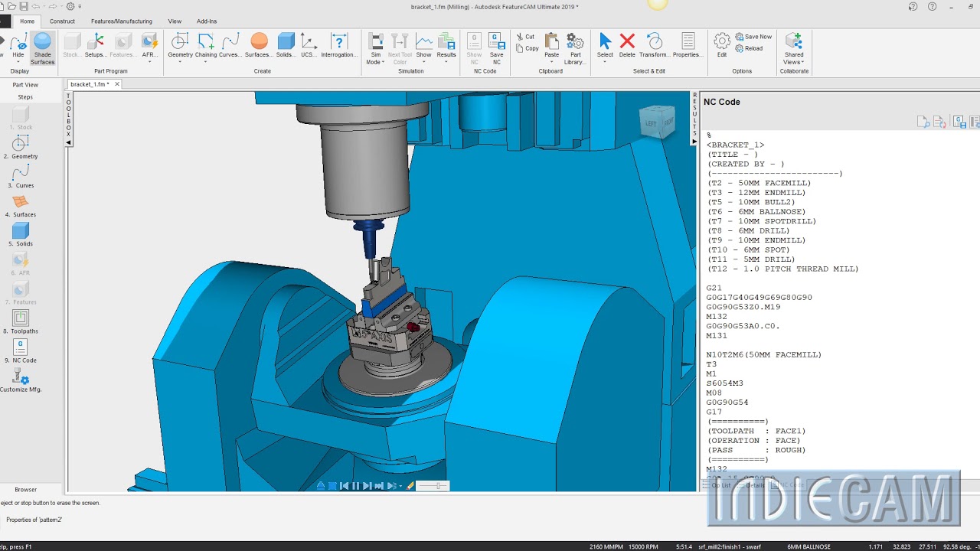Go to the Surfaces step in Steps panel
The image size is (980, 551).
click(x=21, y=205)
